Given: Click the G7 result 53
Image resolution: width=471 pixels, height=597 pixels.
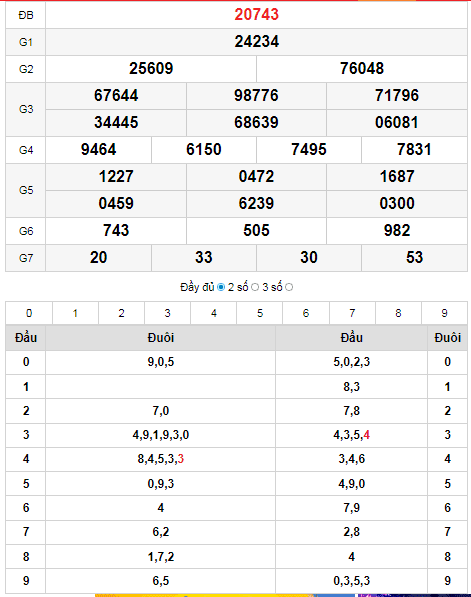Looking at the screenshot, I should tap(414, 257).
